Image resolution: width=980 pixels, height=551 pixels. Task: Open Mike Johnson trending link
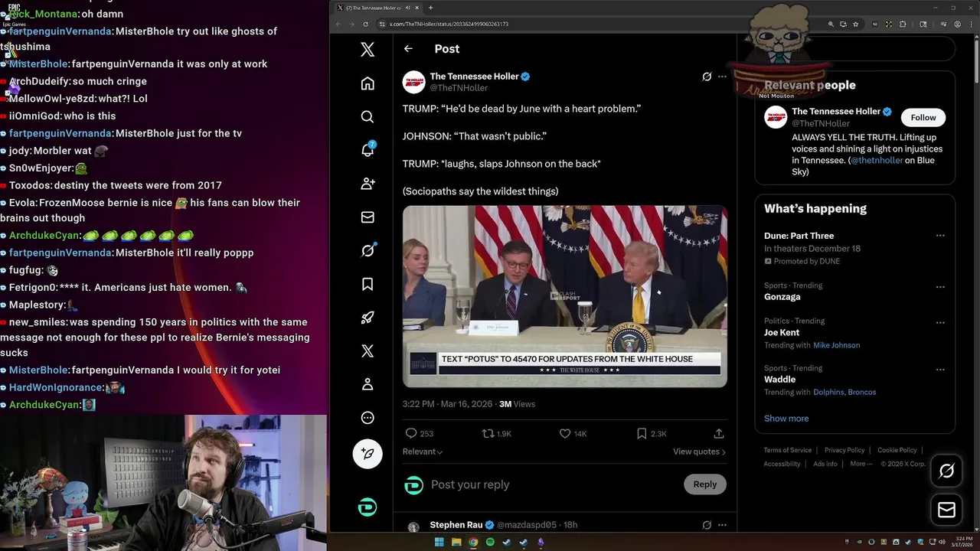pos(836,345)
